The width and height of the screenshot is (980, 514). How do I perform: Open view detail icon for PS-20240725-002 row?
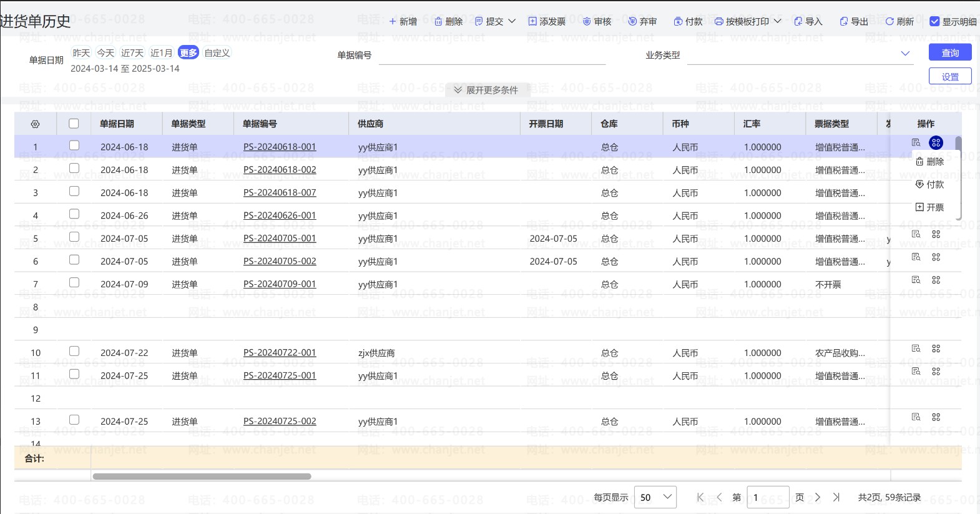click(x=916, y=417)
